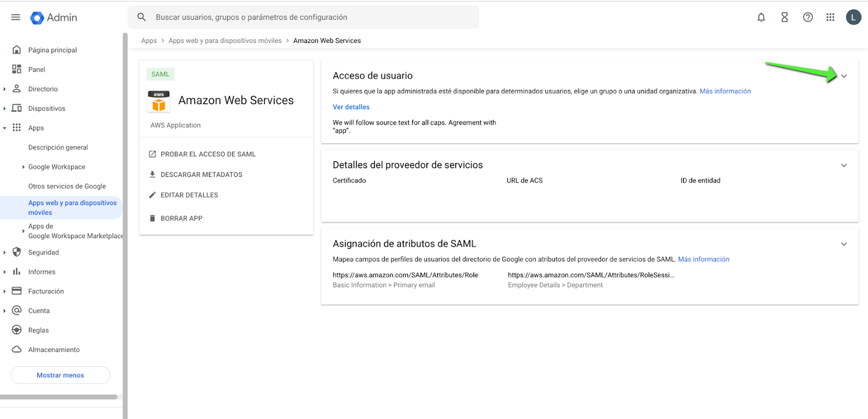Click the Reglas icon
The width and height of the screenshot is (868, 419).
17,330
